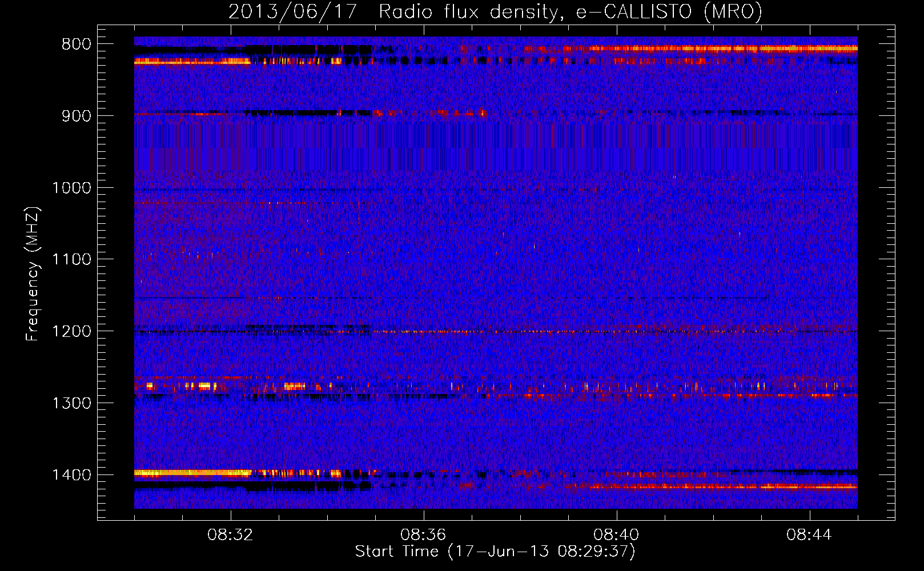Screen dimensions: 924x571
Task: Select the 1000 frequency axis label
Action: click(x=71, y=188)
